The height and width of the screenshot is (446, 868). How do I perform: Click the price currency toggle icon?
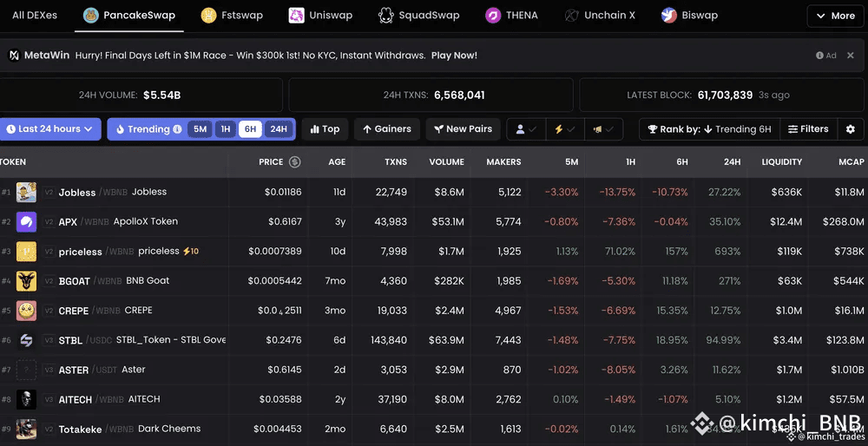(294, 162)
